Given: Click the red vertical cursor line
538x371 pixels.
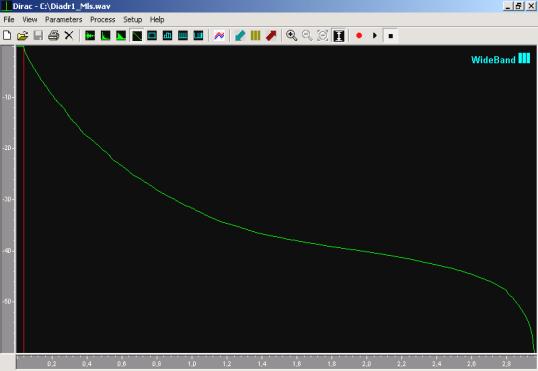Looking at the screenshot, I should point(24,199).
